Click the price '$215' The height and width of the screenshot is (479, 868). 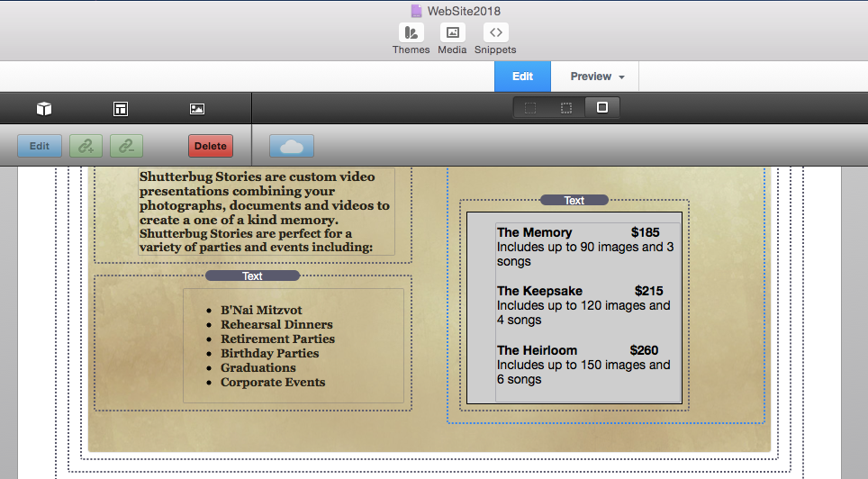click(649, 292)
